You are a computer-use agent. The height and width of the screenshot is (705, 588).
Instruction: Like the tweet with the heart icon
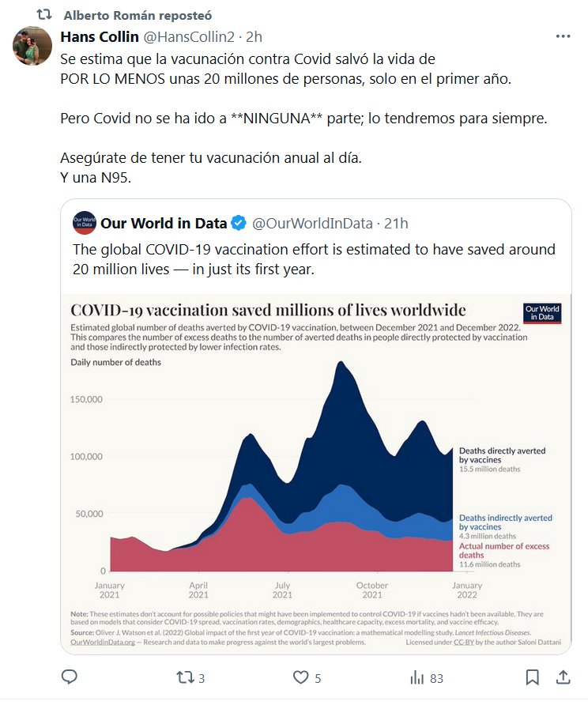[x=300, y=677]
